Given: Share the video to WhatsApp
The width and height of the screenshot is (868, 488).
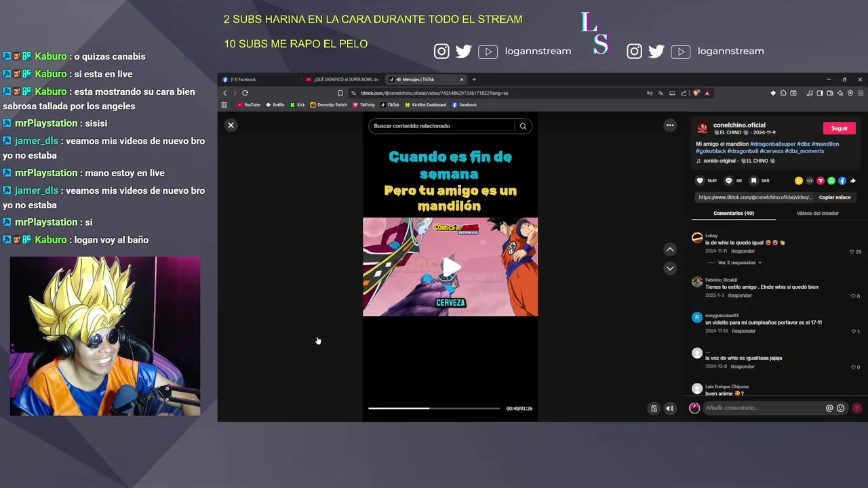Looking at the screenshot, I should pyautogui.click(x=831, y=181).
